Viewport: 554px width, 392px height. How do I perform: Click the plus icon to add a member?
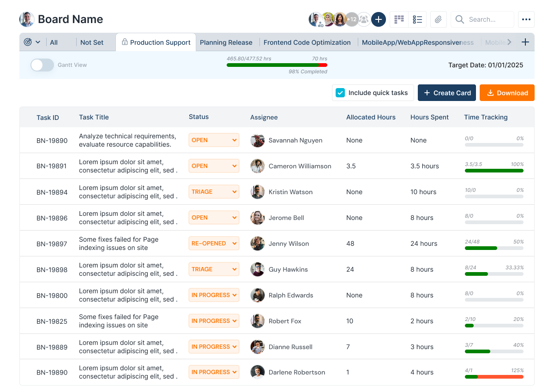click(x=378, y=19)
